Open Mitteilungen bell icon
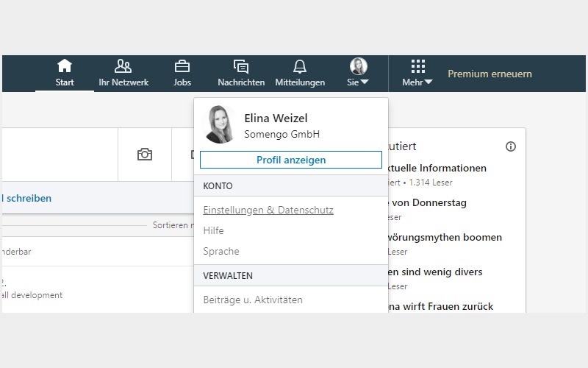Viewport: 588px width, 368px height. click(x=299, y=66)
